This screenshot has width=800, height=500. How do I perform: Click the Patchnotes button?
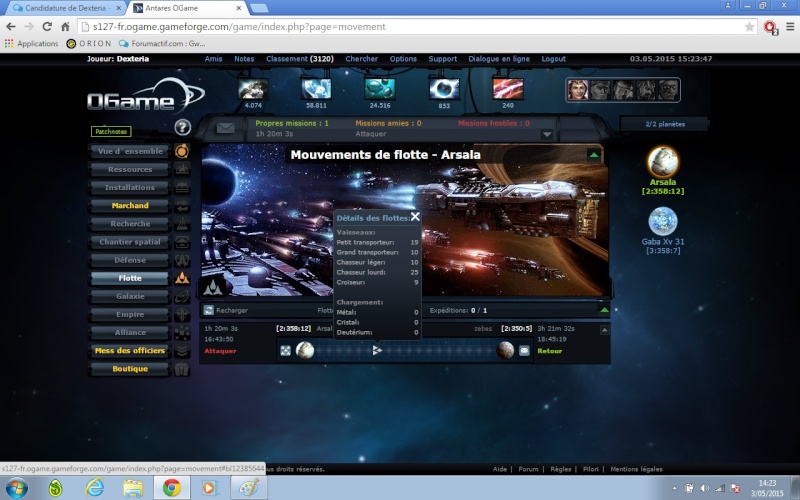(x=111, y=132)
